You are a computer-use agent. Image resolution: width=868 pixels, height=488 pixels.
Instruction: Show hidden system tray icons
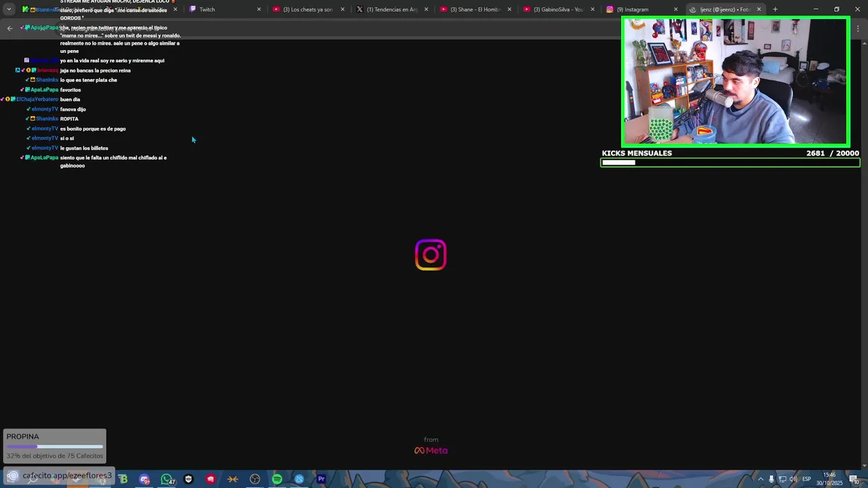pos(760,479)
